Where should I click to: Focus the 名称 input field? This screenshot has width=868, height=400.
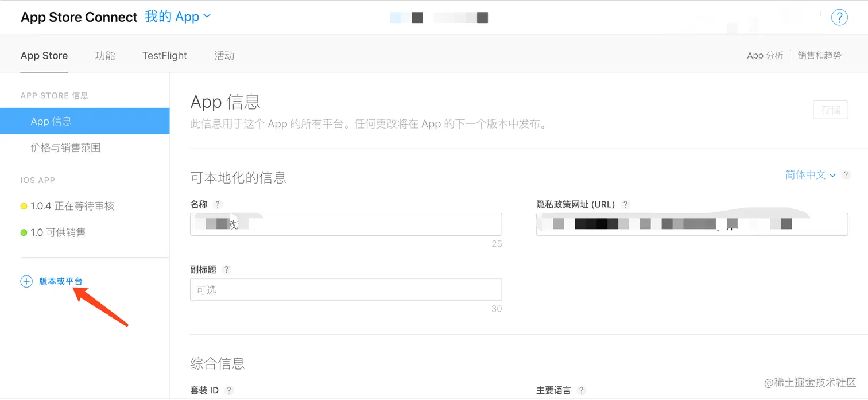tap(346, 224)
